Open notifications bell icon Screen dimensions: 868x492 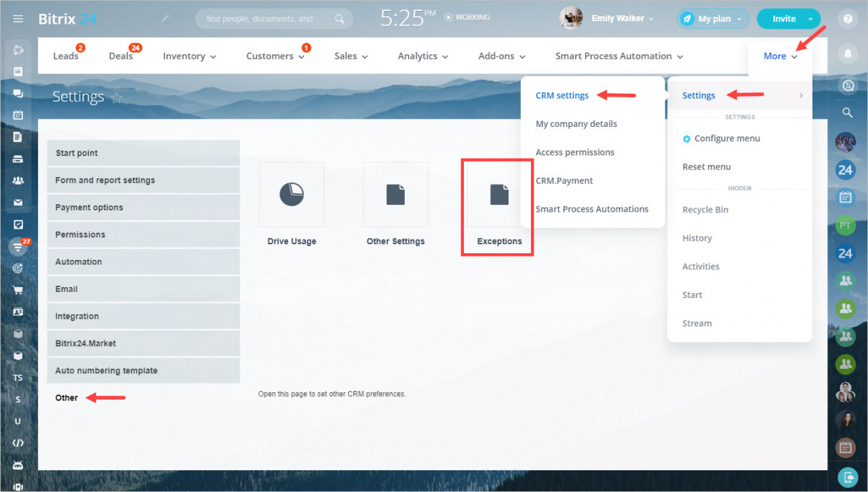(x=848, y=53)
